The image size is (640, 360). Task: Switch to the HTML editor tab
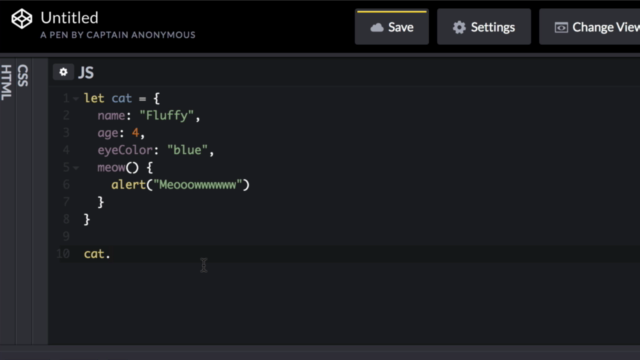(x=7, y=82)
